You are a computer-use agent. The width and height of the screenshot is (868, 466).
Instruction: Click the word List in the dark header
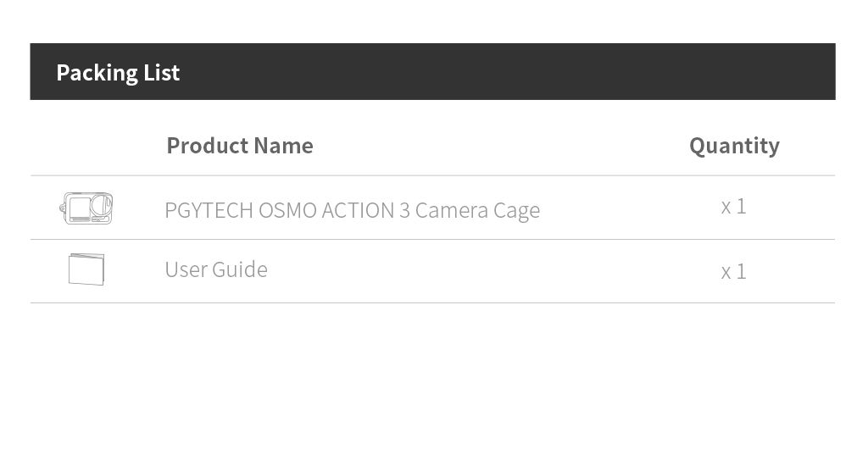(x=162, y=73)
